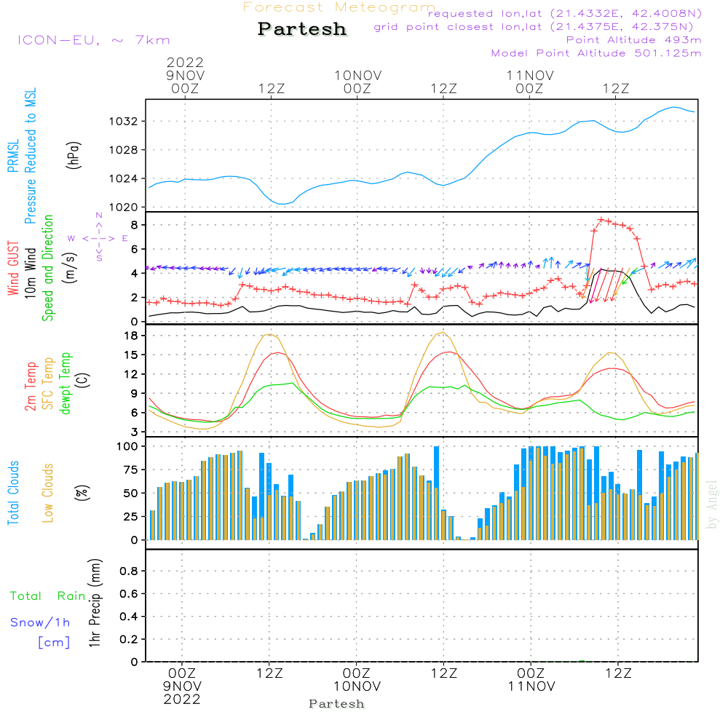Click the '00Z 9NOV 2022' bottom axis label
The width and height of the screenshot is (728, 728).
coord(182,687)
